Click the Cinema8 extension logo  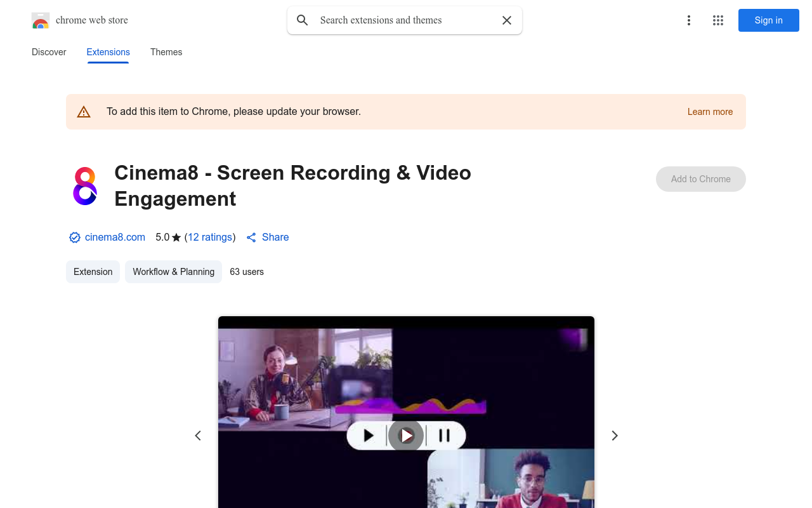pos(85,186)
